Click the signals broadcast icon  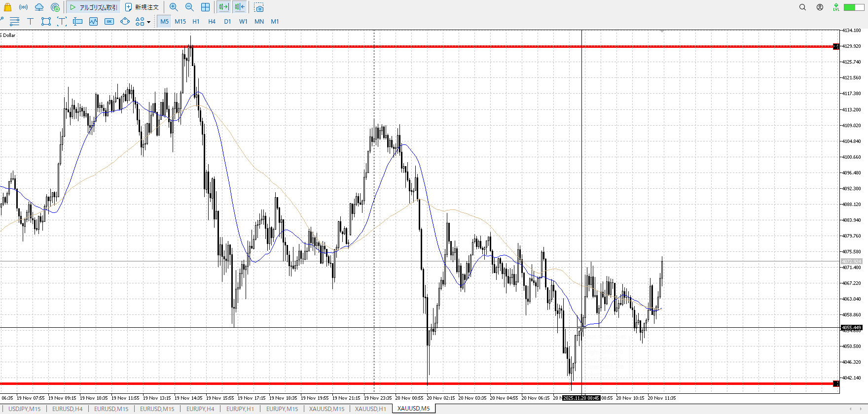pos(23,7)
